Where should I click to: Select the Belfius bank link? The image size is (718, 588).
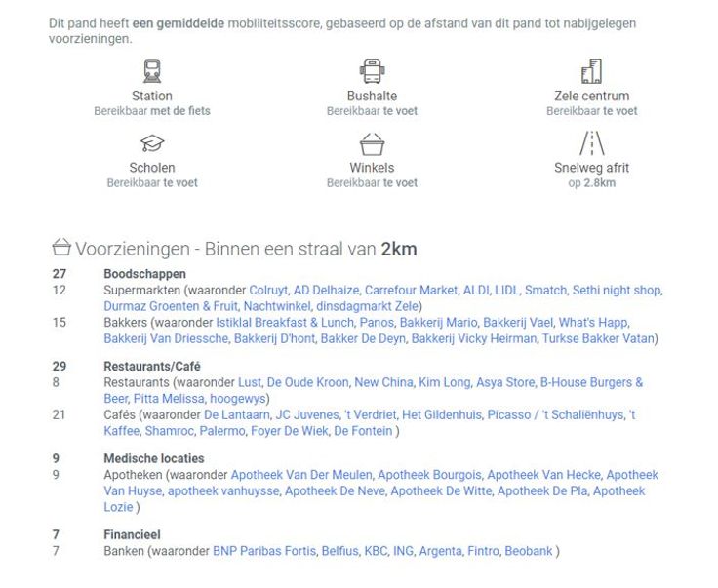pos(340,551)
